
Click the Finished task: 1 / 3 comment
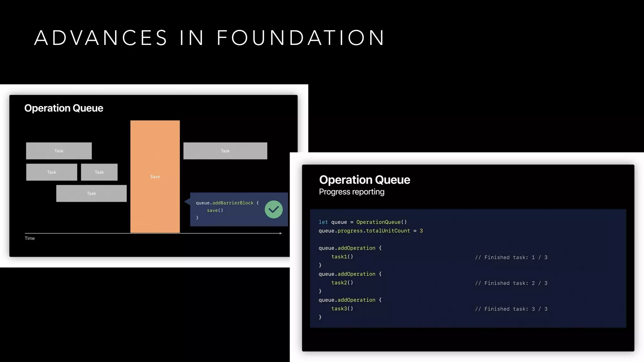[511, 257]
